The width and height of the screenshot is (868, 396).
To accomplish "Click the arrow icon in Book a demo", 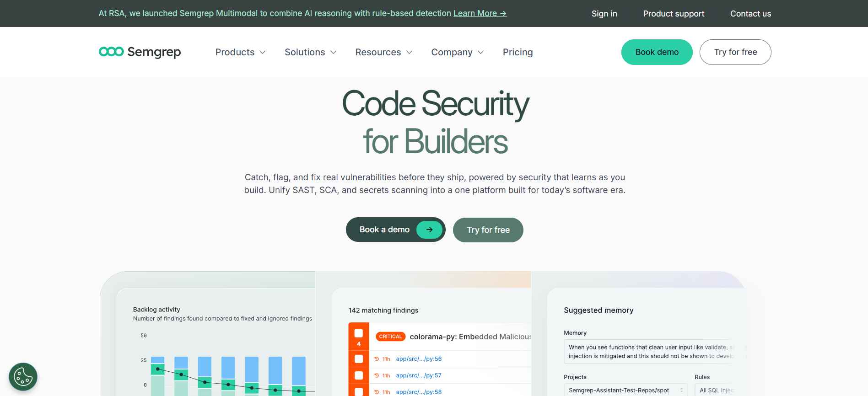I will pos(429,230).
